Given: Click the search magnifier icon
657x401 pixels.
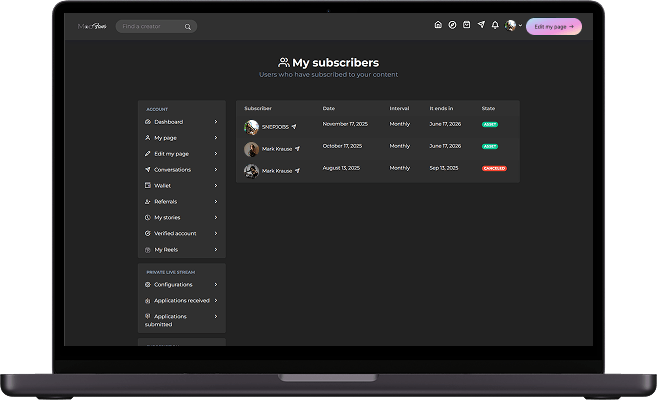Looking at the screenshot, I should coord(188,27).
